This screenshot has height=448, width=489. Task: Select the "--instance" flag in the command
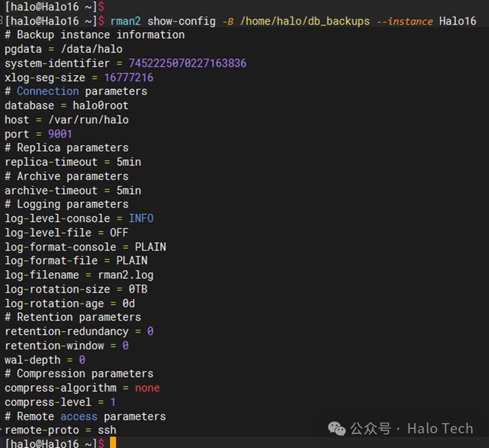[x=405, y=21]
